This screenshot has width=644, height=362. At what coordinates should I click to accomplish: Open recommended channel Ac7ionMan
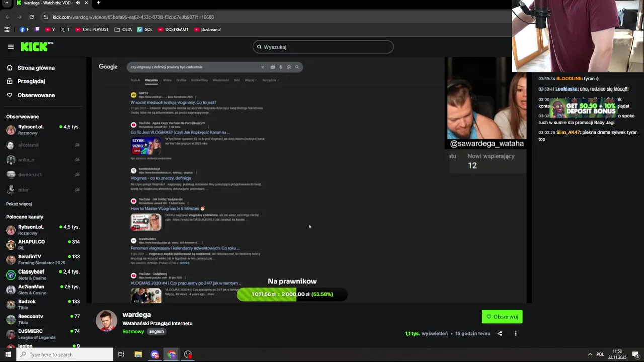[x=43, y=289]
